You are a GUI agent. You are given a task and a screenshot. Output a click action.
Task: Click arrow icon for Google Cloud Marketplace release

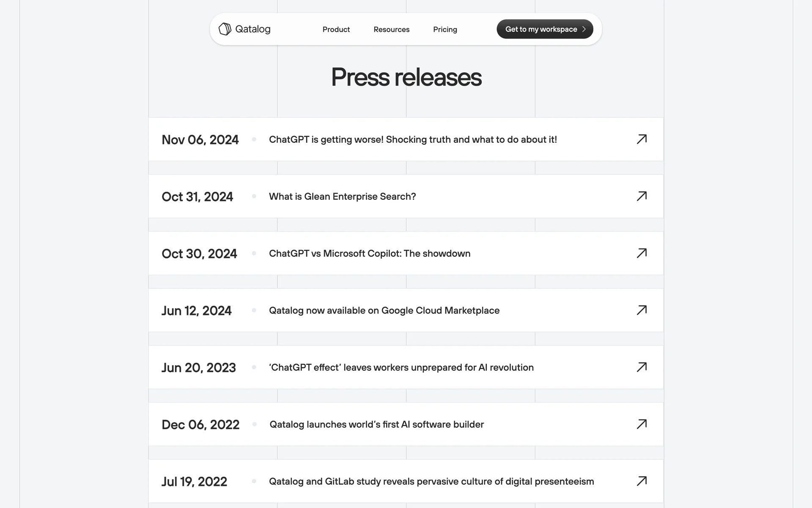pos(642,310)
